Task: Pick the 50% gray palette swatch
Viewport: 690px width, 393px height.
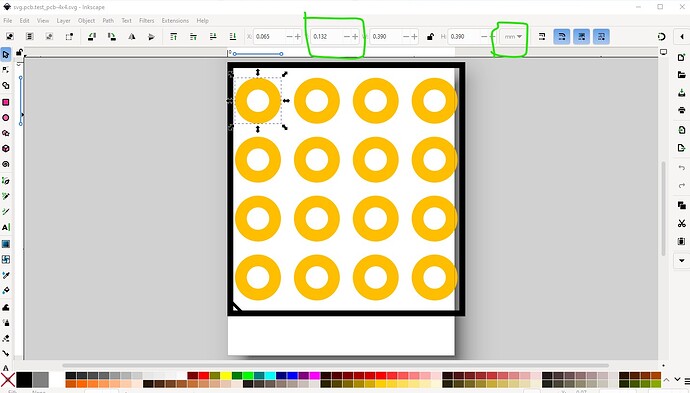Action: (x=40, y=380)
